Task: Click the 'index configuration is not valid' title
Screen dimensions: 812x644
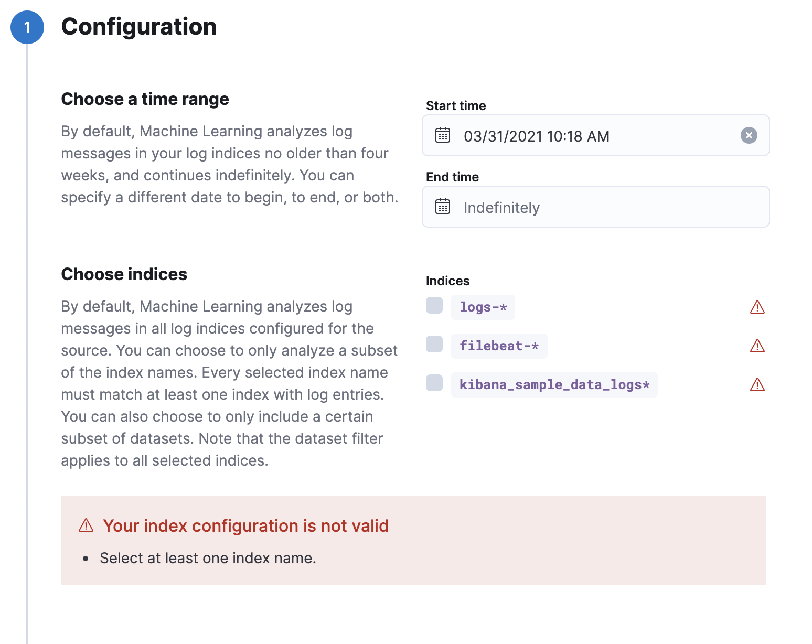Action: 245,525
